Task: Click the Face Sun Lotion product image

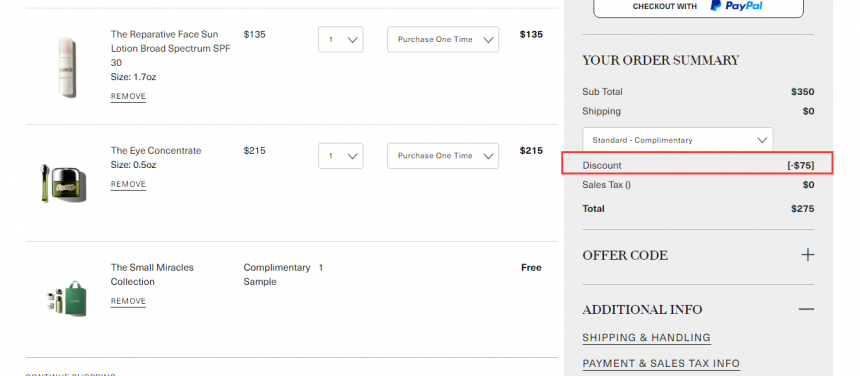Action: [66, 68]
